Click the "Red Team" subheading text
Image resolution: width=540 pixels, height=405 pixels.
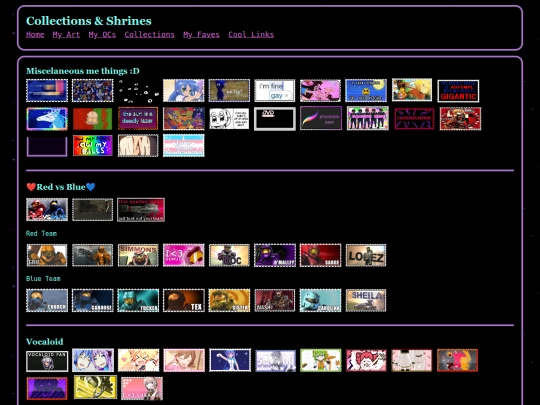point(41,233)
